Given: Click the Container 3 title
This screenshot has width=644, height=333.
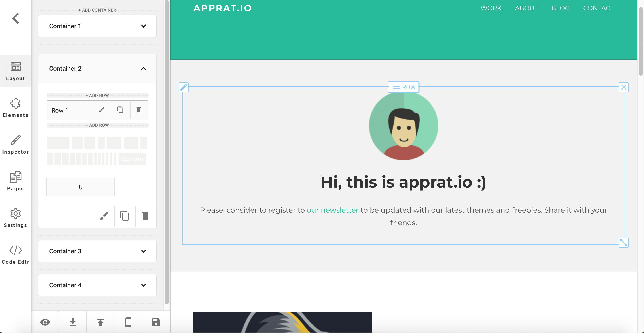Looking at the screenshot, I should click(x=65, y=251).
